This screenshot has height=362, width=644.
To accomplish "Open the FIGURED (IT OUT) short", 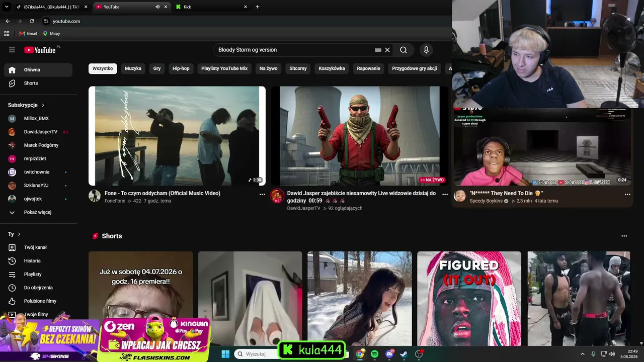I will click(x=469, y=299).
